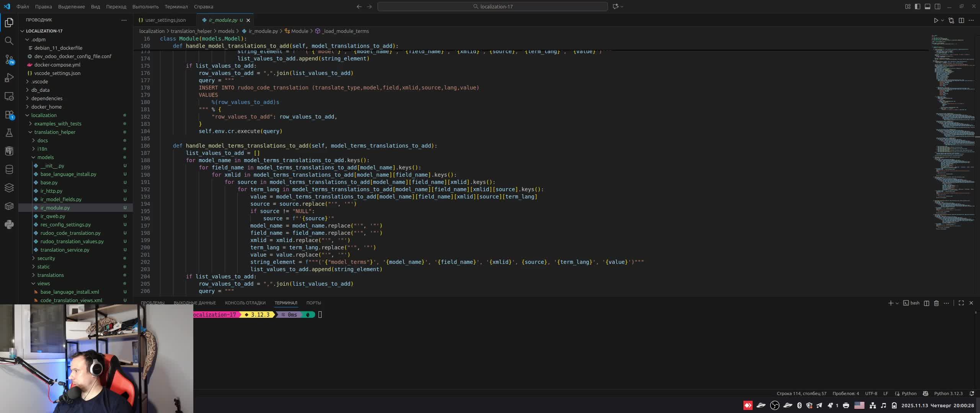
Task: Open Run and Debug view icon
Action: tap(9, 78)
